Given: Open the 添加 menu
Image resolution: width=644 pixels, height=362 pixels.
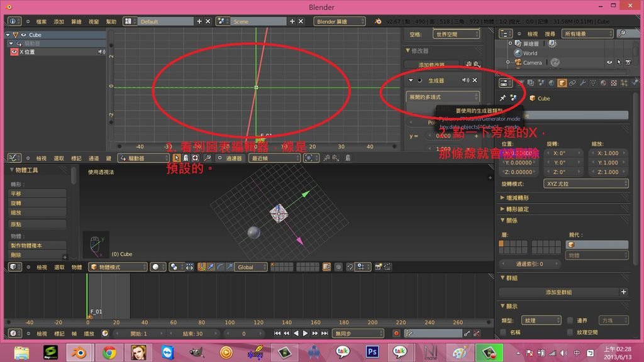Looking at the screenshot, I should click(x=58, y=21).
